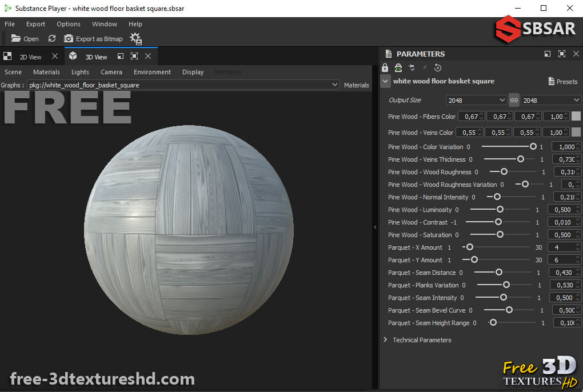
Task: Toggle the link between Output Size fields
Action: point(513,100)
